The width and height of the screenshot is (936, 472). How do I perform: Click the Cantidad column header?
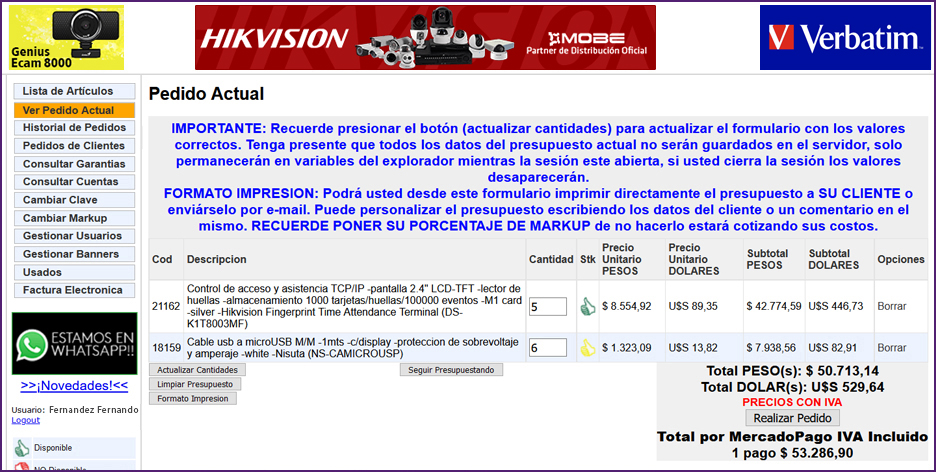coord(551,260)
